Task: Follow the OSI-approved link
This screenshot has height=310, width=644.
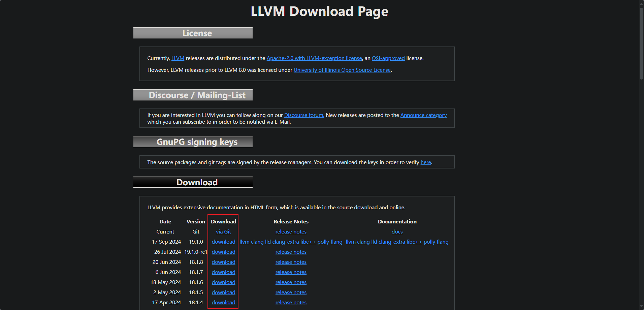Action: [x=388, y=58]
